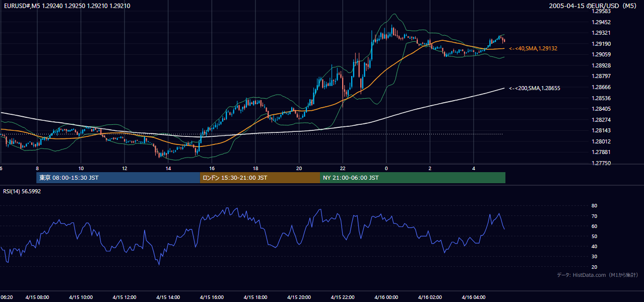Click price axis value 1.27750

[601, 163]
